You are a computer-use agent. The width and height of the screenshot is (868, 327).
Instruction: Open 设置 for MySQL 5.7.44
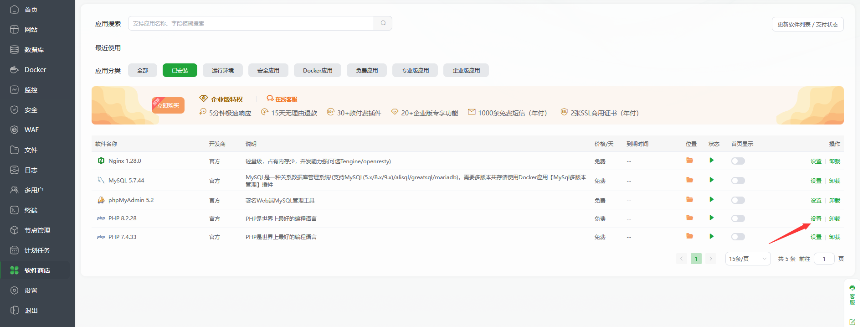click(816, 181)
